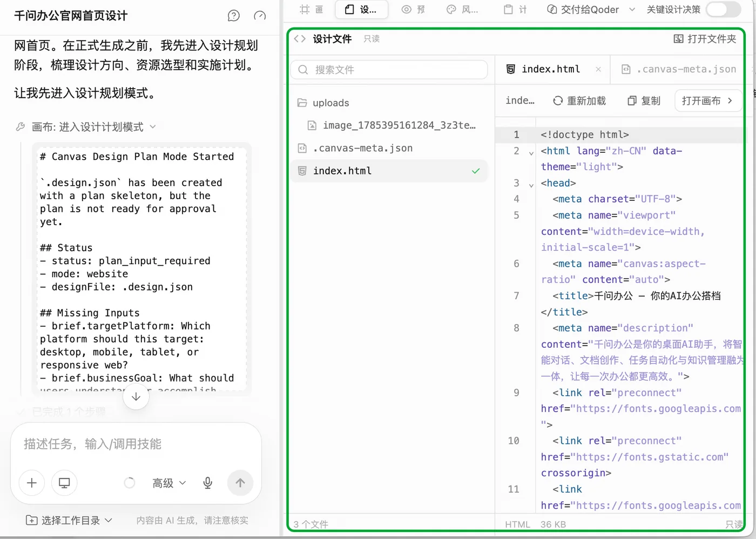Fold the html tag on line 2
This screenshot has width=756, height=539.
(x=531, y=153)
